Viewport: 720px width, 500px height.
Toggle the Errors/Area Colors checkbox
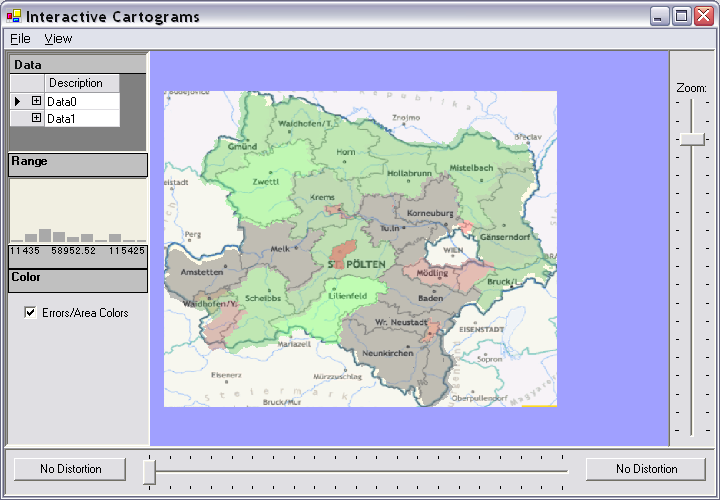click(x=30, y=313)
